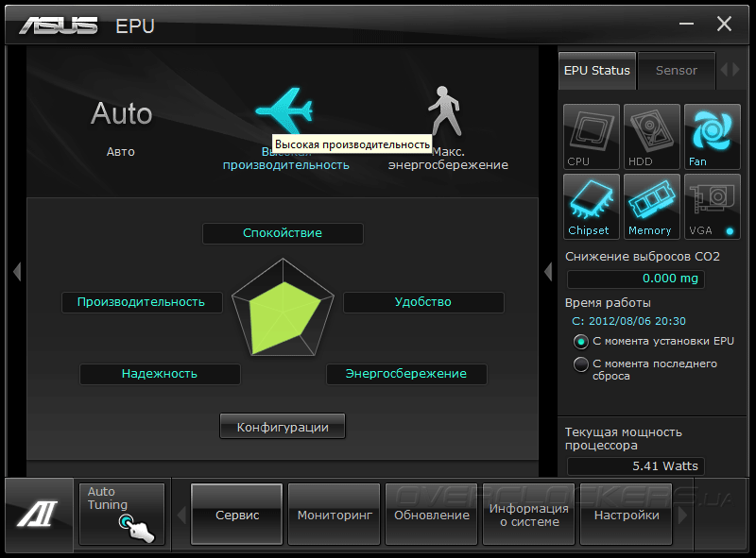Viewport: 756px width, 558px height.
Task: Select 'С момента установки EPU' radio button
Action: 580,342
